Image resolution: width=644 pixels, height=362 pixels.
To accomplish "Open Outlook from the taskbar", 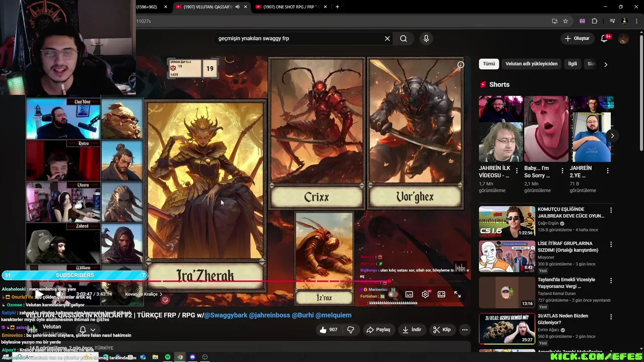I will 143,357.
